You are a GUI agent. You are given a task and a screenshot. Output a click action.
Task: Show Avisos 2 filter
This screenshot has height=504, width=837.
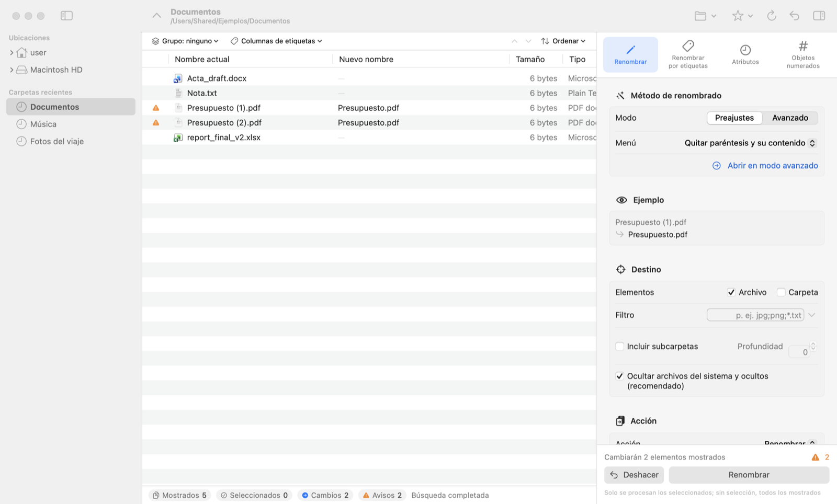pos(382,495)
